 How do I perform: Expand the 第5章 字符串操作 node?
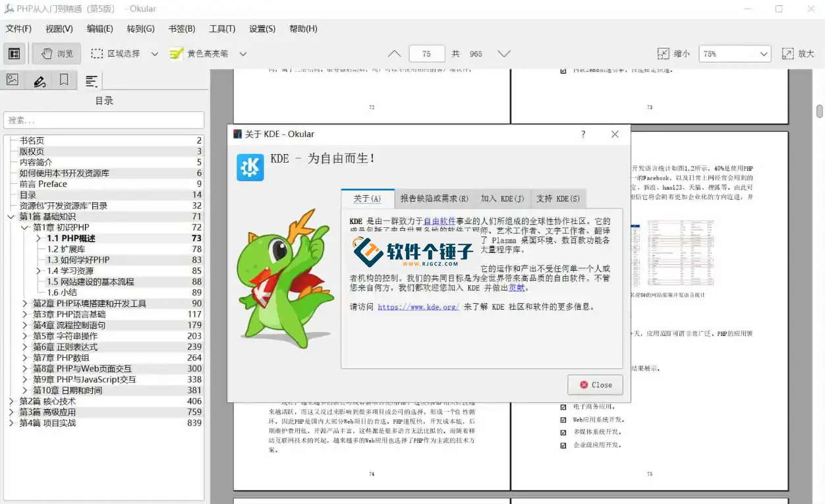25,336
